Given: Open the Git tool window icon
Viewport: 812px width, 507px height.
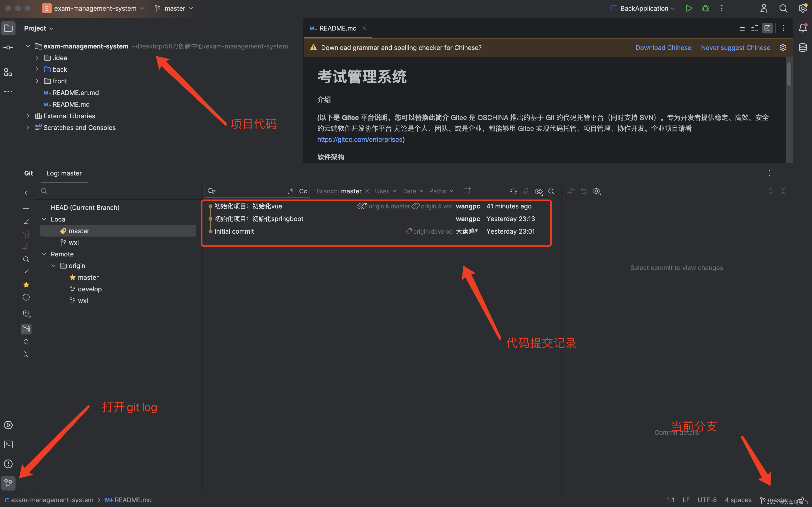Looking at the screenshot, I should (x=8, y=483).
